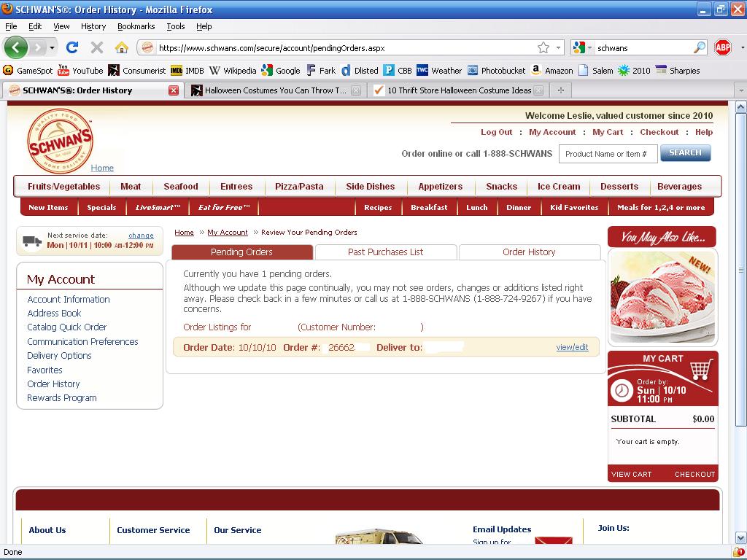
Task: Click the Product Name or Item # field
Action: point(608,154)
